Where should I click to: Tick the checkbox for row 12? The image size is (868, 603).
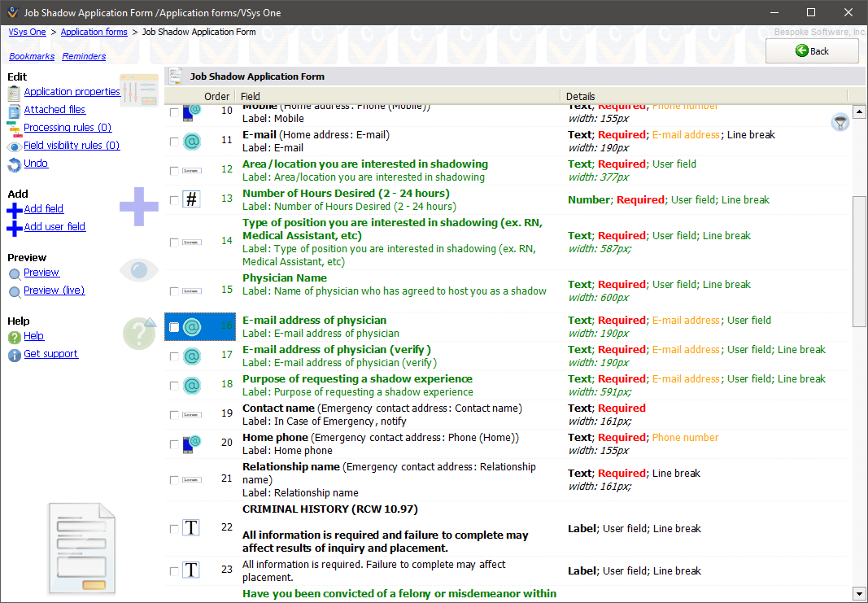(x=174, y=171)
